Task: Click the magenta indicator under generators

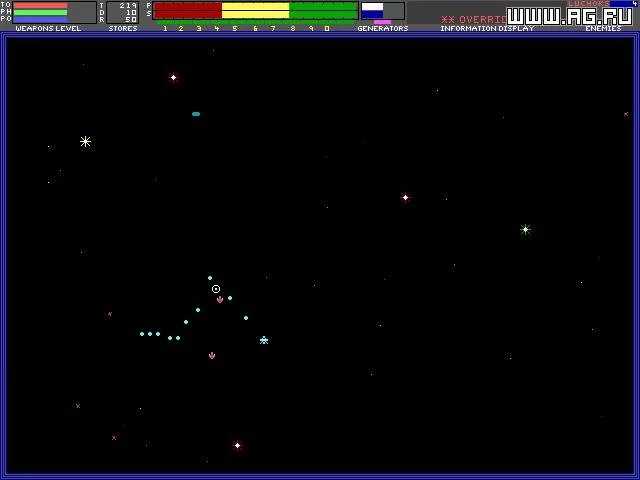Action: (382, 22)
